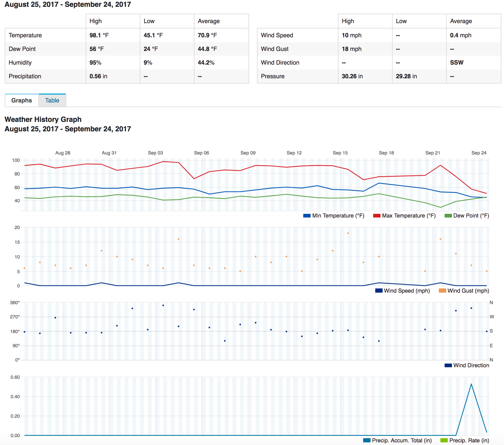The width and height of the screenshot is (504, 445).
Task: Toggle the Dew Point legend swatch
Action: point(448,216)
